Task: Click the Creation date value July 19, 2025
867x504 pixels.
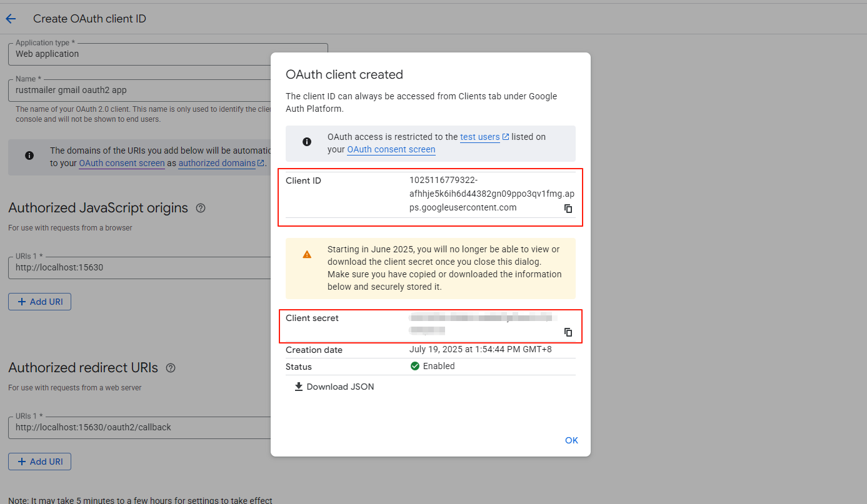Action: pos(481,350)
